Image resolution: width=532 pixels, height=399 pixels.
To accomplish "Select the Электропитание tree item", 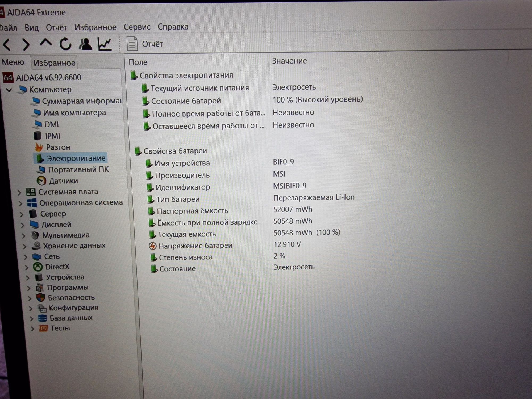I will point(71,158).
